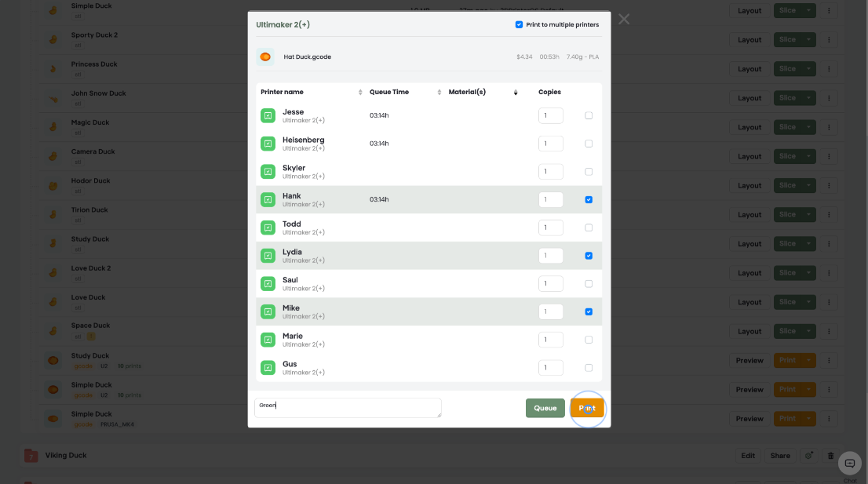Check the Jesse printer checkbox
The image size is (868, 484).
[x=589, y=115]
